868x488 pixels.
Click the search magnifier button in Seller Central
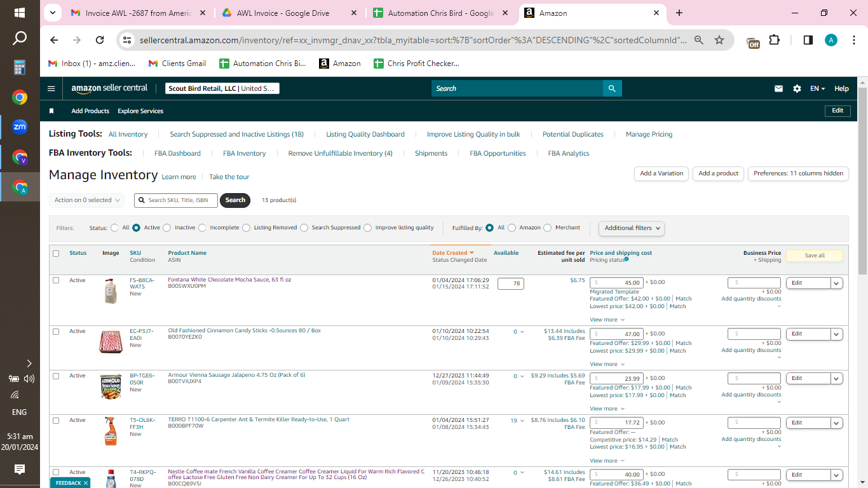612,89
